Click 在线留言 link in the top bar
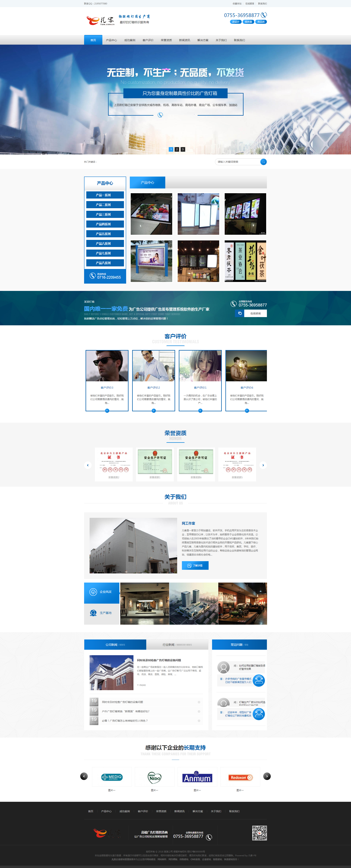This screenshot has width=351, height=868. point(250,4)
